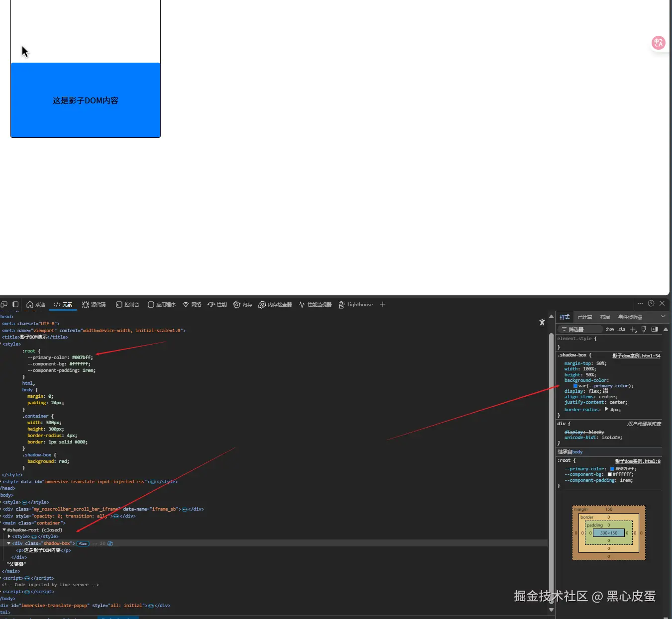The image size is (672, 619).
Task: Select the 样式 (Styles) sidebar tab
Action: pos(565,317)
